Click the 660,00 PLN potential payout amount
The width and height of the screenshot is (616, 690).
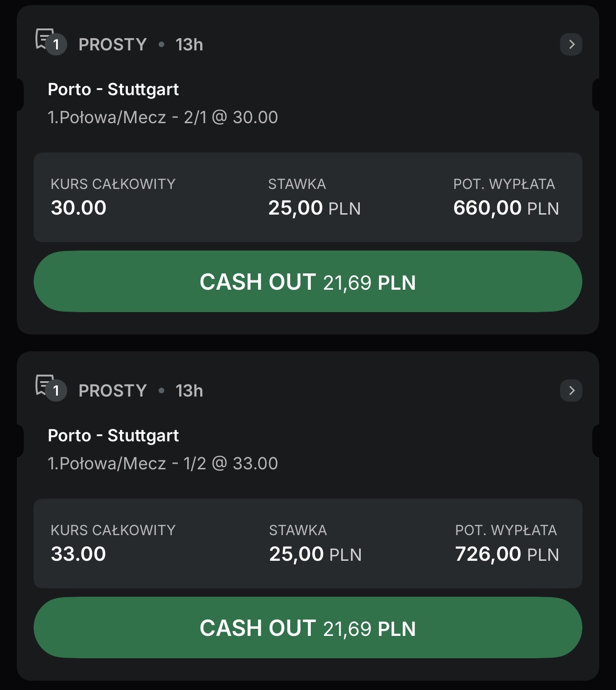506,208
